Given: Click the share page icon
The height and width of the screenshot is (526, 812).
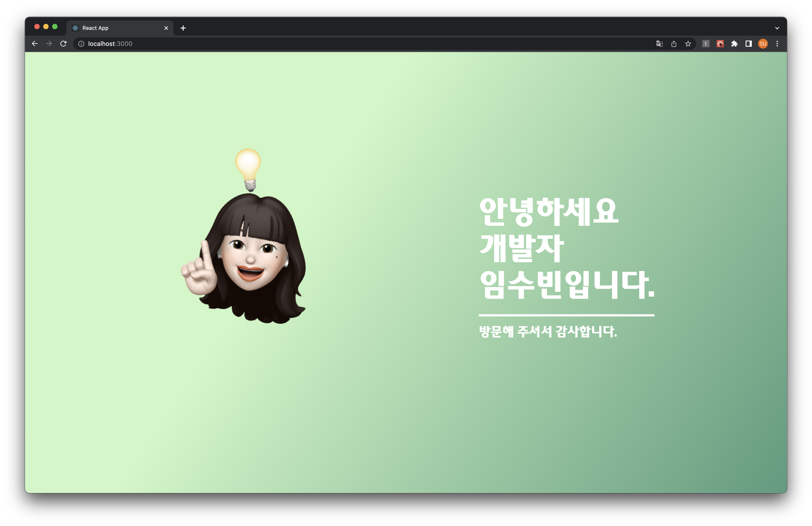Looking at the screenshot, I should pos(673,44).
